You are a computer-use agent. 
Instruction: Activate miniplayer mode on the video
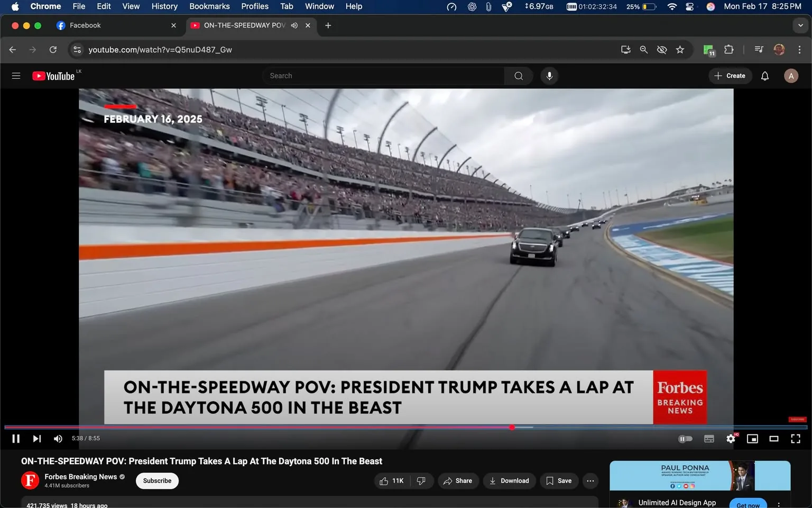point(752,438)
